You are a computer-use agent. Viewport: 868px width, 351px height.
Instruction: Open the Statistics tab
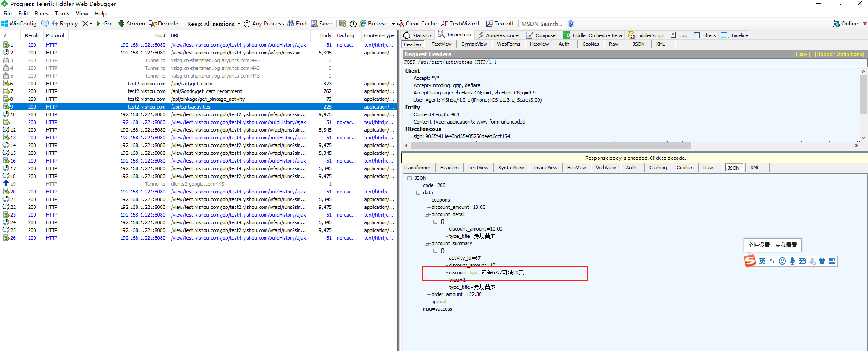point(417,35)
